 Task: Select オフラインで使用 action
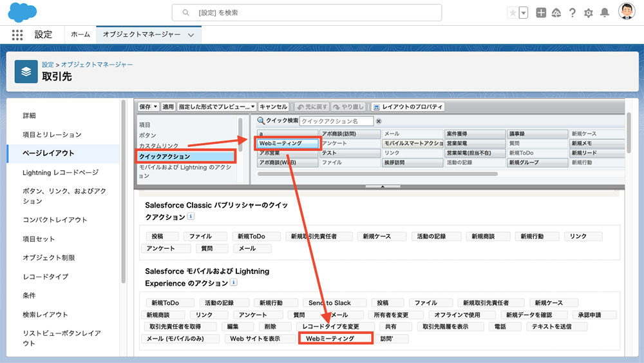(x=462, y=315)
